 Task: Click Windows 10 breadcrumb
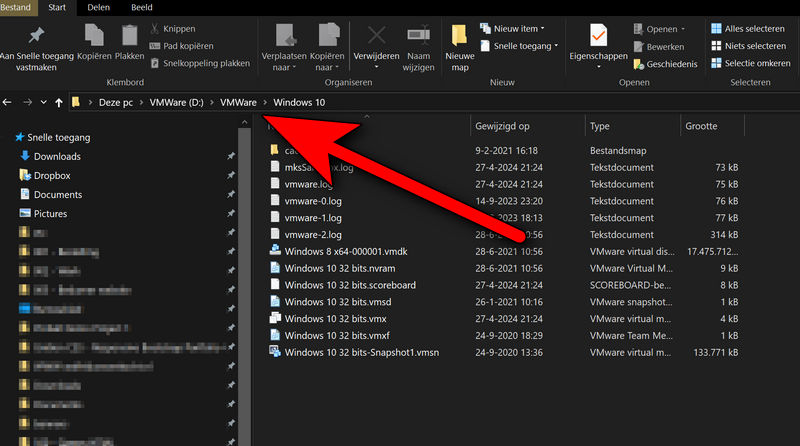point(299,103)
